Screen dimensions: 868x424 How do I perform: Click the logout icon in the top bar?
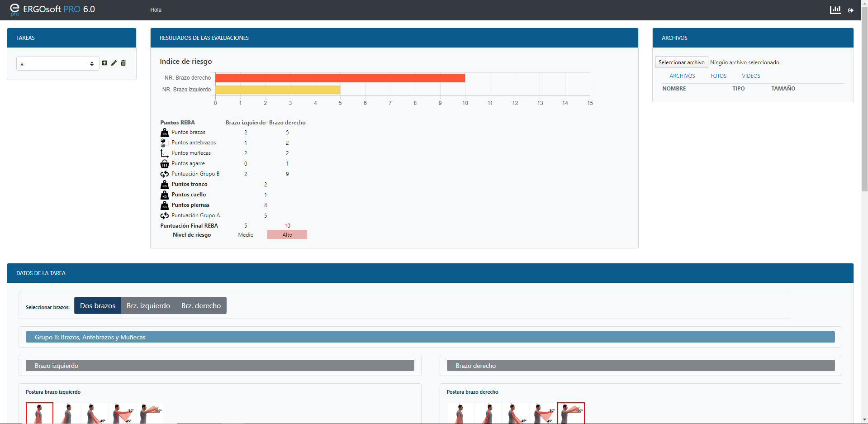(x=850, y=10)
